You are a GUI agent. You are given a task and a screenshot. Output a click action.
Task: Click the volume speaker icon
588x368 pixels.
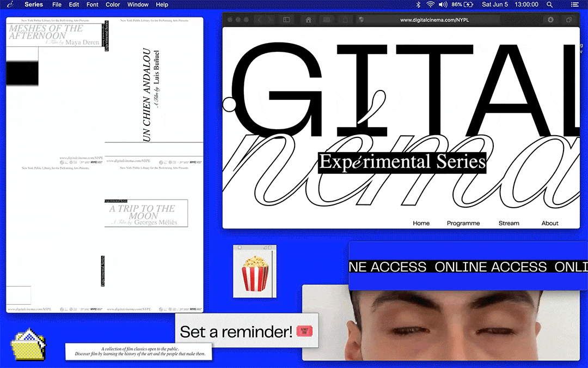coord(443,4)
